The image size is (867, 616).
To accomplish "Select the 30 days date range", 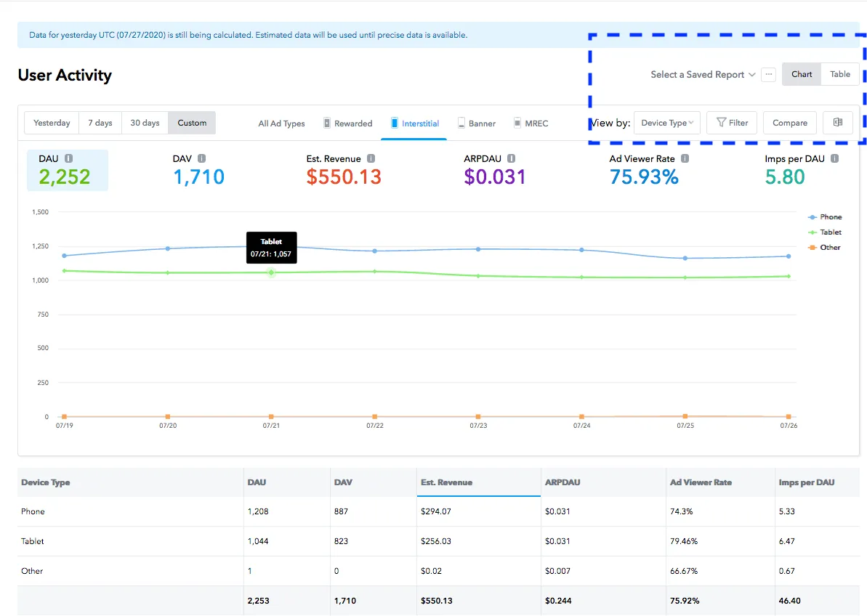I will point(145,123).
